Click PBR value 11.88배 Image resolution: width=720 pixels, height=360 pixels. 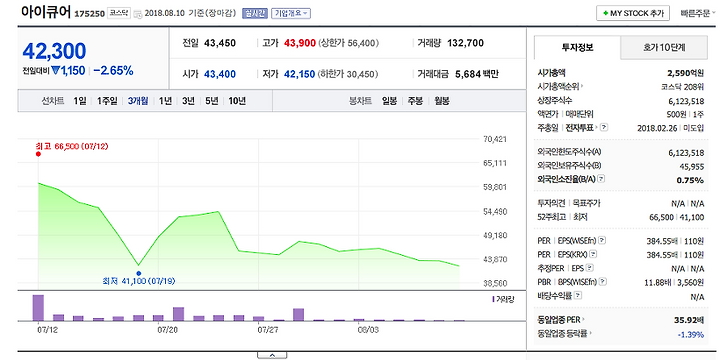pos(658,281)
